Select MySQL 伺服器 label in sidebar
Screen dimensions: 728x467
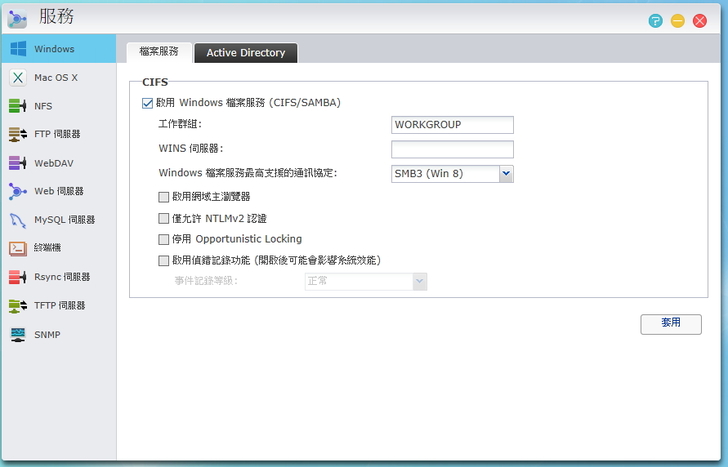tap(65, 220)
